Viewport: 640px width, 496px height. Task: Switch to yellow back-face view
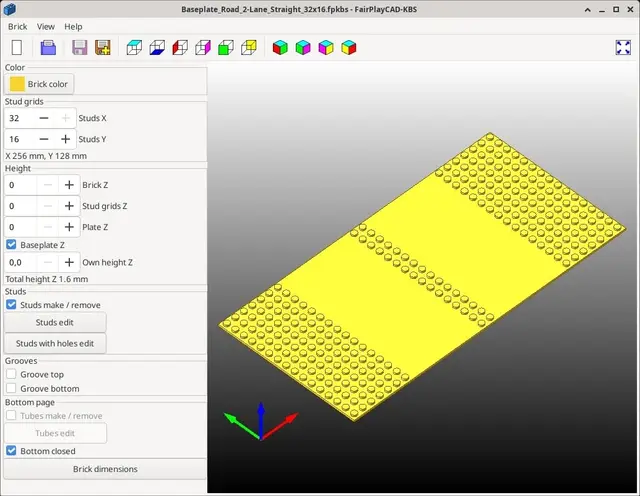coord(249,47)
